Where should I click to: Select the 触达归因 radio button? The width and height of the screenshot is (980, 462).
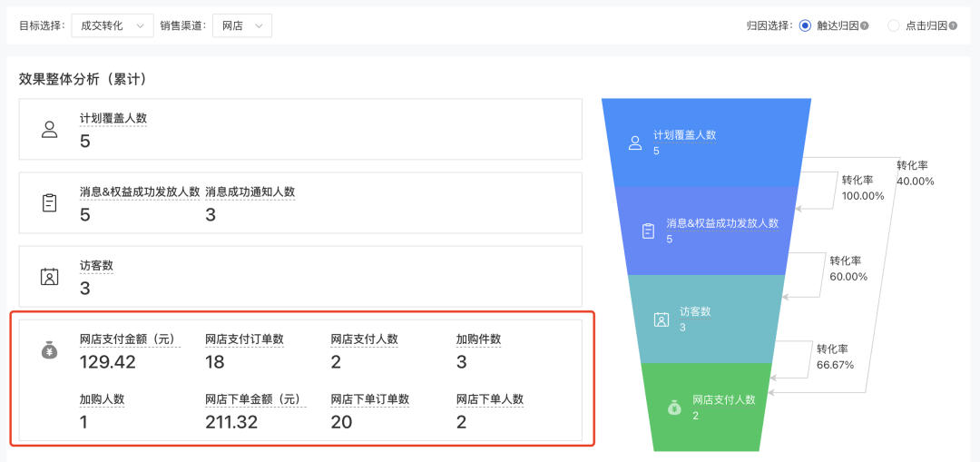coord(805,25)
